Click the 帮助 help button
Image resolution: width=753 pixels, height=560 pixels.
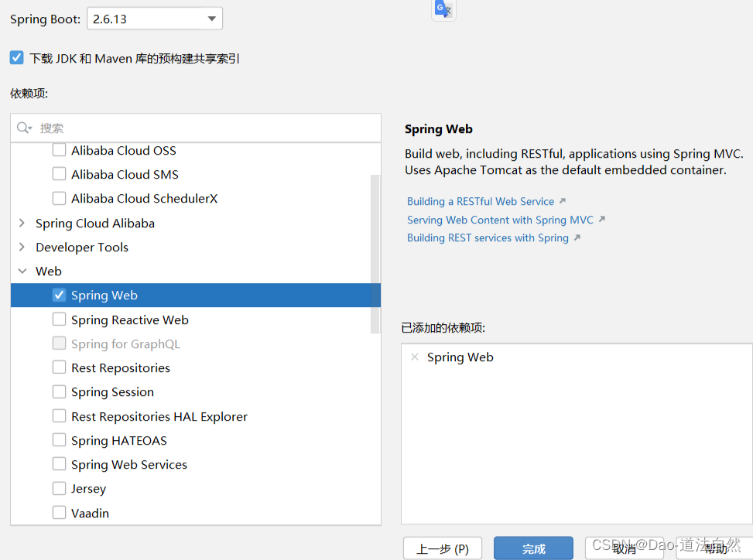point(714,548)
